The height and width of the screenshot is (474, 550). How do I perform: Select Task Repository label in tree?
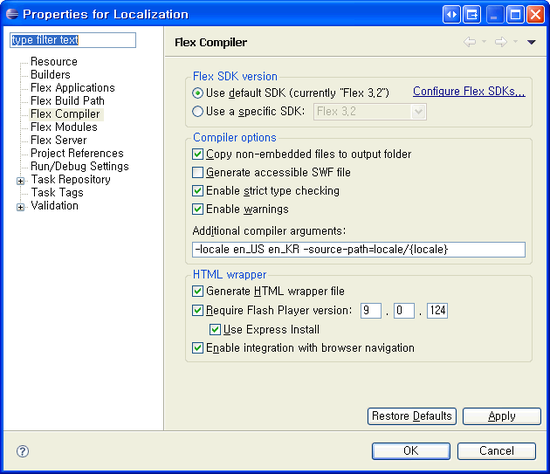pos(71,179)
